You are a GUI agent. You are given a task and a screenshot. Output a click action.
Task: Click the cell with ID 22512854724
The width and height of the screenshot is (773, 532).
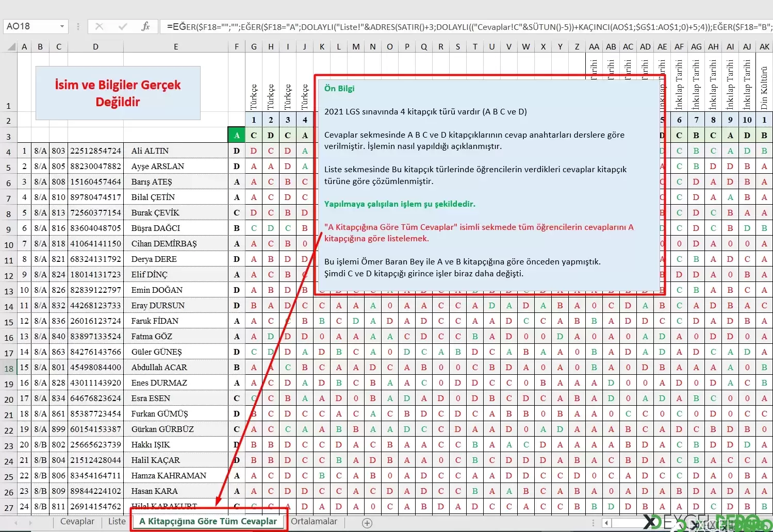(x=95, y=151)
